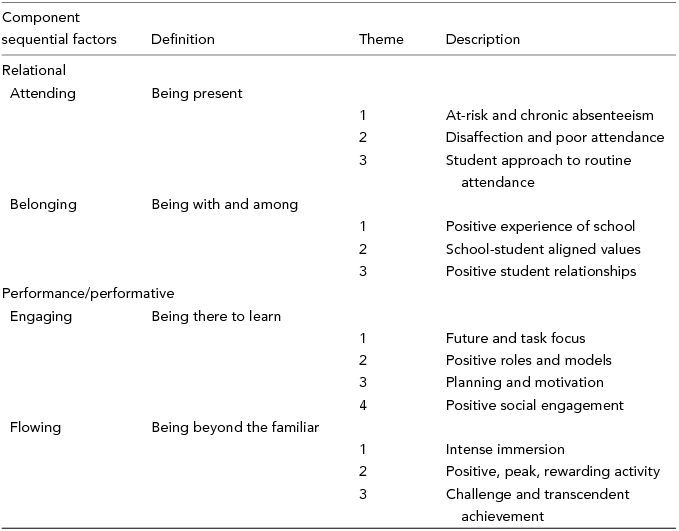Click "At-risk and chronic absenteeism" description

pos(549,115)
